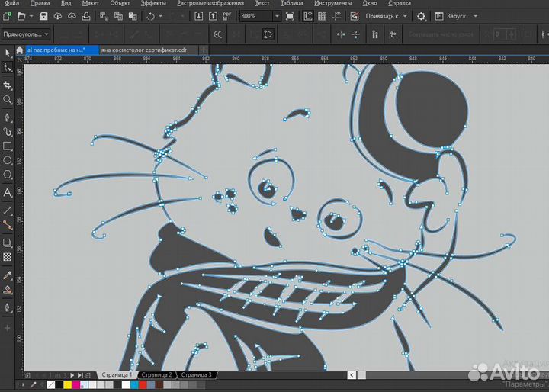Choose the Rectangle tool

click(8, 146)
